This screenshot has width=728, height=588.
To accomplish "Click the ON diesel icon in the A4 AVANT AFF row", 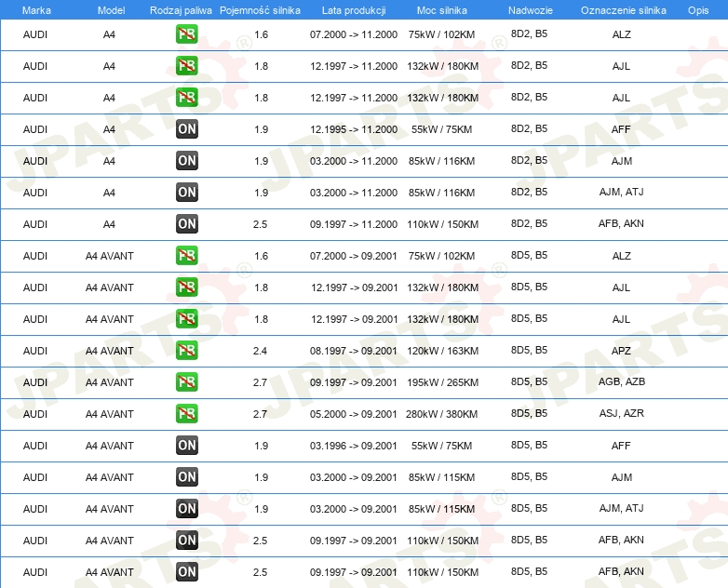I will coord(186,445).
